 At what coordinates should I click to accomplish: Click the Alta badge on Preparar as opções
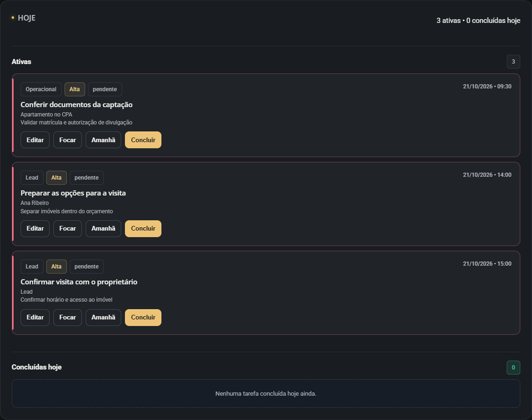pyautogui.click(x=56, y=177)
